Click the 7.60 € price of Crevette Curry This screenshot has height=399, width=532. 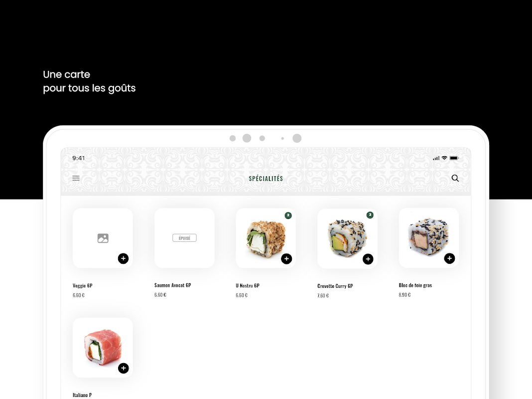click(x=323, y=296)
